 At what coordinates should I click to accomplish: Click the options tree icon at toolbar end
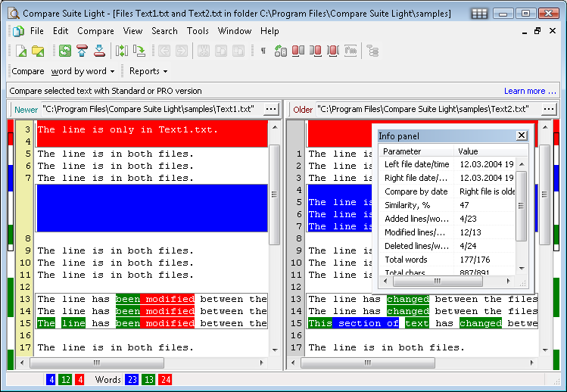pyautogui.click(x=372, y=51)
